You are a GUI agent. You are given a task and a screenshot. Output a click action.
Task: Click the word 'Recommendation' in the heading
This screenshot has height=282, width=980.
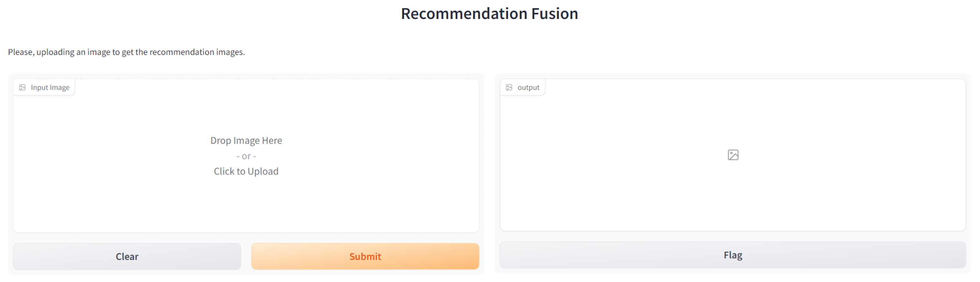click(x=464, y=14)
